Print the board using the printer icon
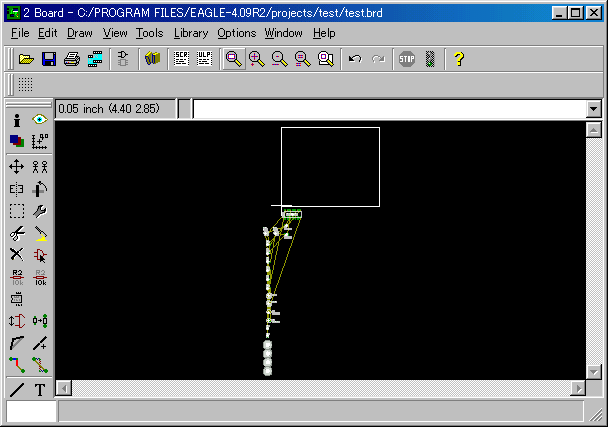This screenshot has width=608, height=427. pyautogui.click(x=72, y=59)
